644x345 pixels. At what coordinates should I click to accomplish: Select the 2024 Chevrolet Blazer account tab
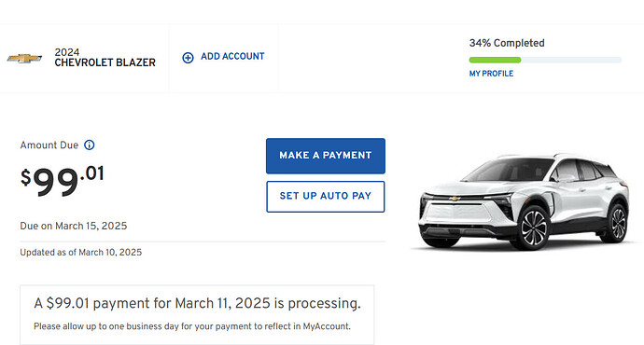84,58
